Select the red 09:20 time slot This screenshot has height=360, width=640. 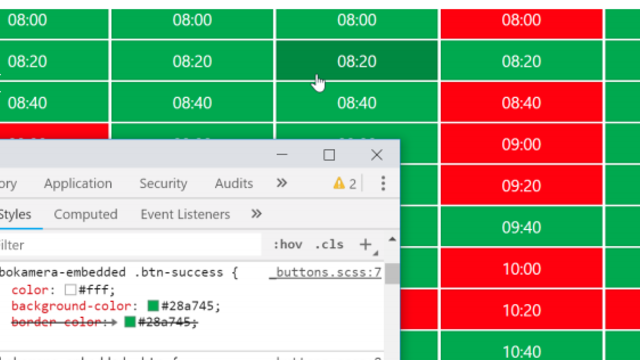click(522, 185)
